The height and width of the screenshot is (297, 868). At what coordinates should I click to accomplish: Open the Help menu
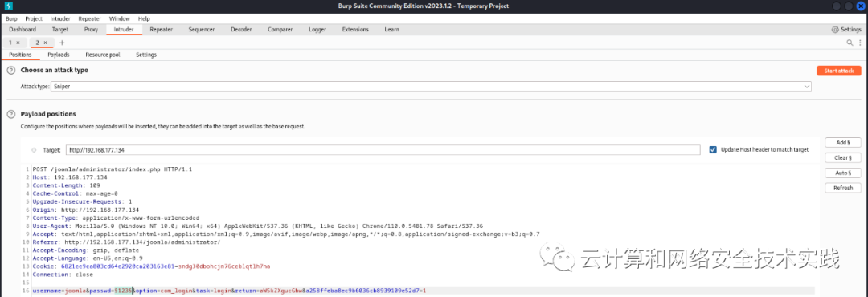(x=144, y=18)
